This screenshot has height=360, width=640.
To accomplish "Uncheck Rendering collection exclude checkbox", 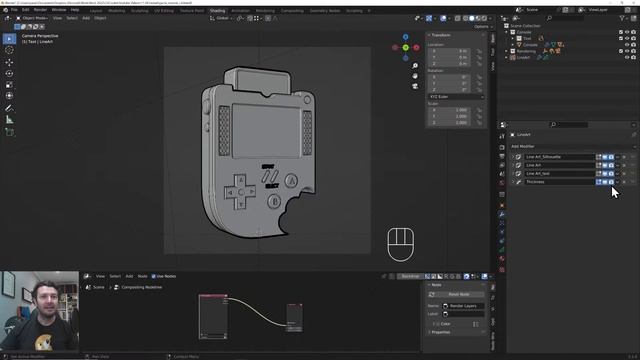I will 621,51.
